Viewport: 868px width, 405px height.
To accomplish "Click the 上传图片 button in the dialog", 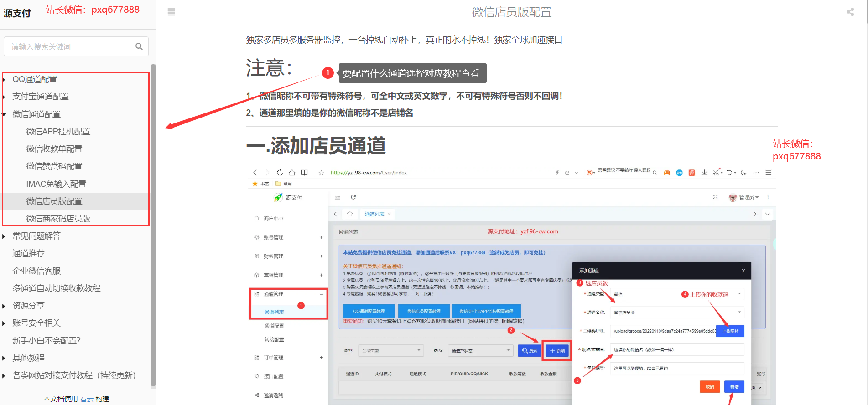I will tap(730, 331).
